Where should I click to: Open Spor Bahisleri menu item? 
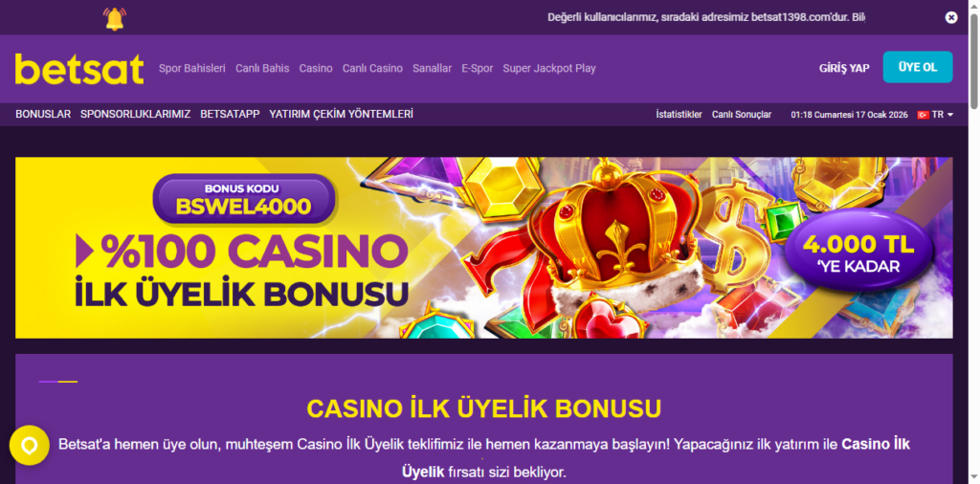(191, 69)
